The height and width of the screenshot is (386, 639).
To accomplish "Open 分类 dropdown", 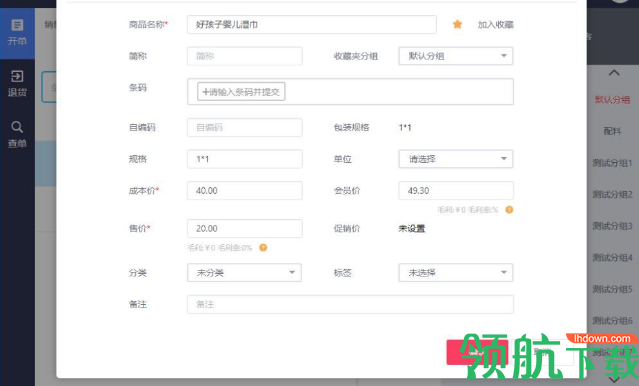I will [245, 273].
